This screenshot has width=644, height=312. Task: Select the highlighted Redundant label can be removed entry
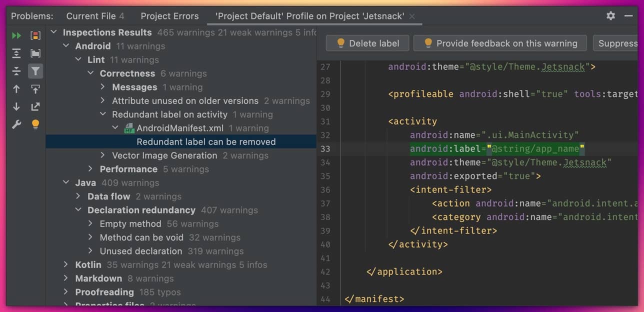pyautogui.click(x=206, y=141)
